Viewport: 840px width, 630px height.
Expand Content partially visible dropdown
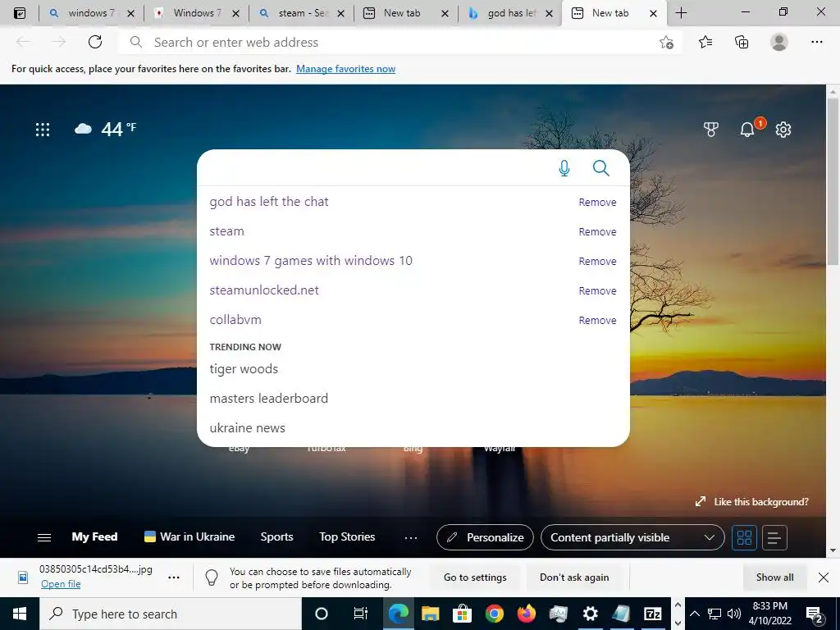[632, 537]
